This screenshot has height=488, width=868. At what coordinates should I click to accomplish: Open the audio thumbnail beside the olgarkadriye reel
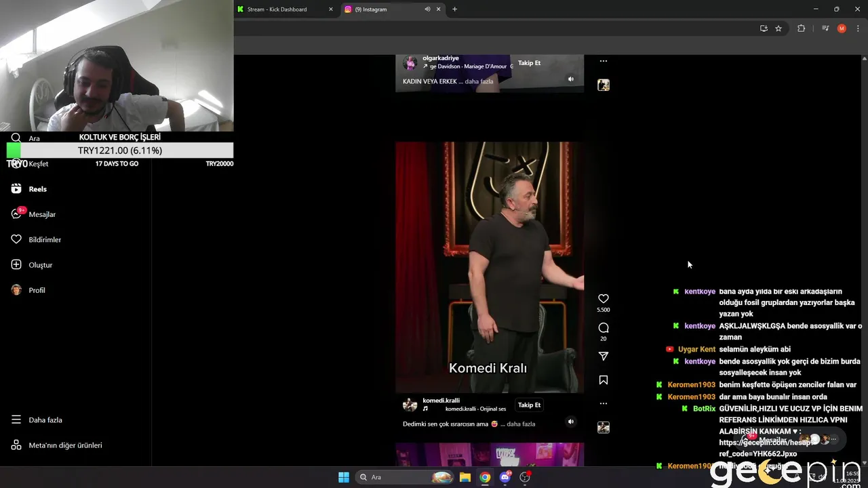click(x=604, y=85)
